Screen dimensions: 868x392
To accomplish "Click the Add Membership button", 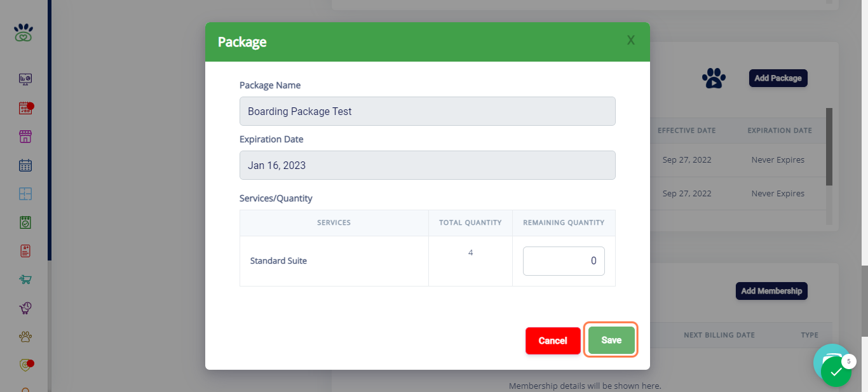I will [x=771, y=291].
